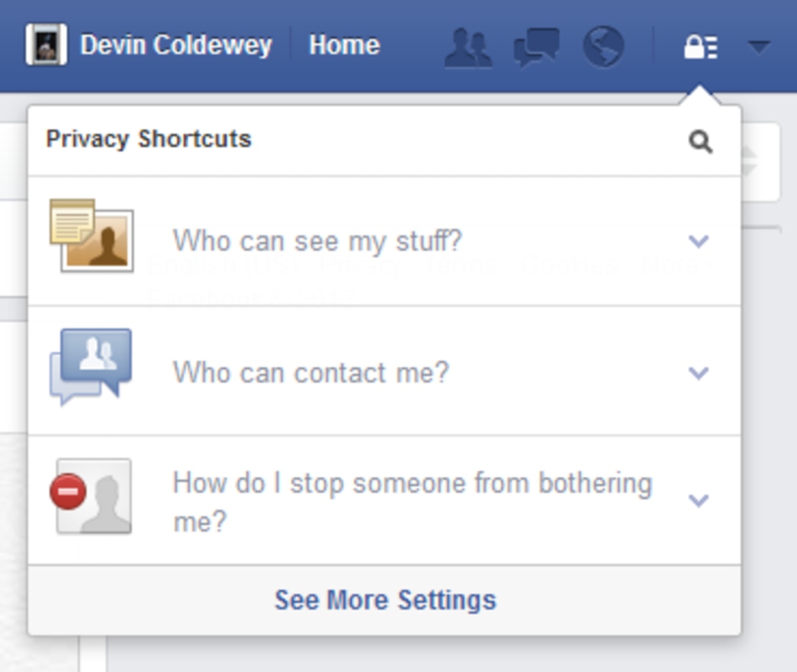
Task: Click Devin Coldewey's profile picture thumbnail
Action: click(x=46, y=45)
